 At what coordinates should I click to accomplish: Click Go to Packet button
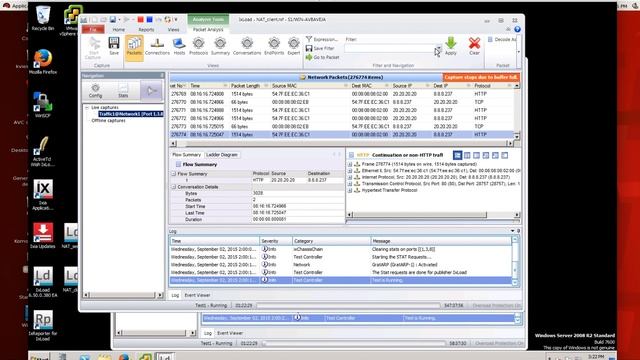pyautogui.click(x=322, y=57)
